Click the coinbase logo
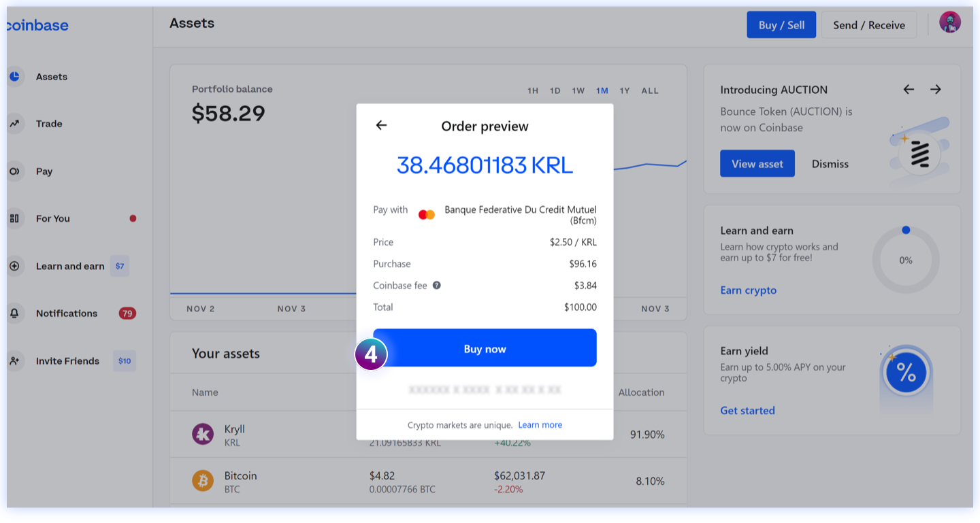This screenshot has width=980, height=523. [37, 25]
